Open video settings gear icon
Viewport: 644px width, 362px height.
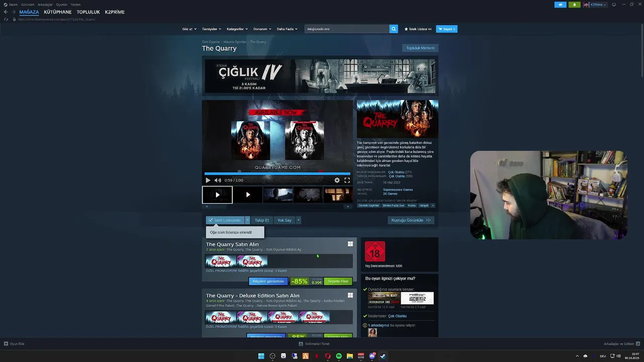click(x=337, y=180)
